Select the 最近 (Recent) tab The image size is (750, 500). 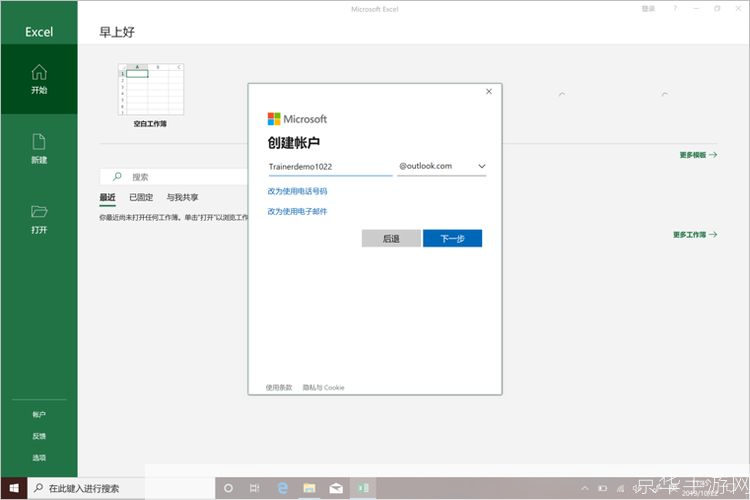[107, 198]
